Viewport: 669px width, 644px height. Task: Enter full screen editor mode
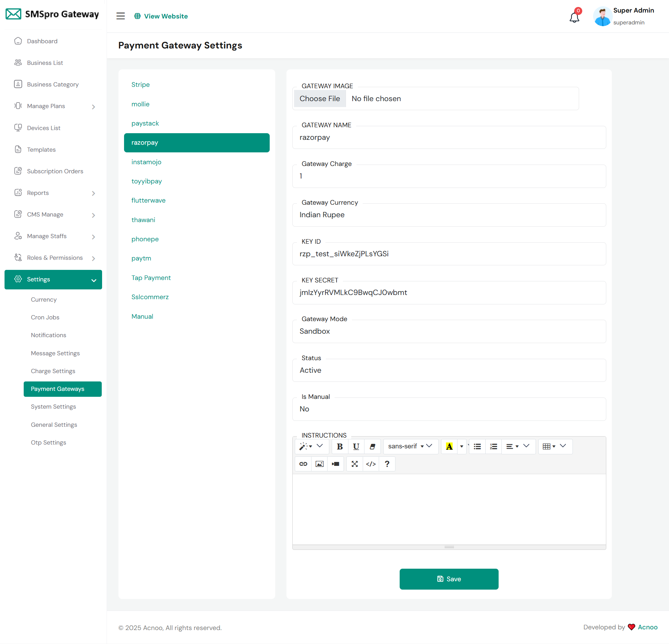355,464
